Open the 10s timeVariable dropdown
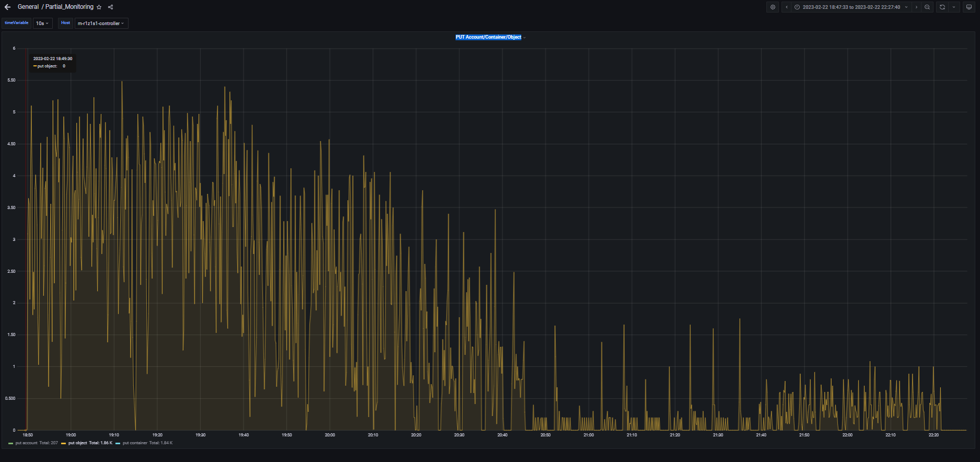980x462 pixels. (42, 24)
